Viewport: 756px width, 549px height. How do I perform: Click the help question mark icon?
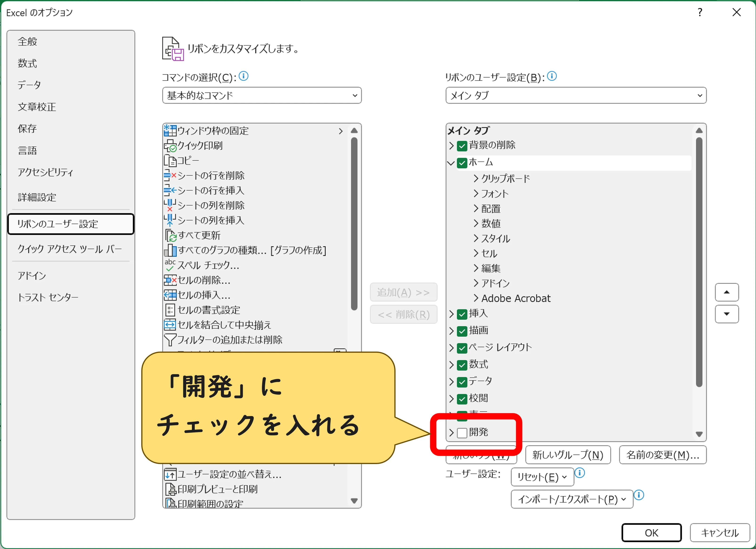[x=700, y=12]
